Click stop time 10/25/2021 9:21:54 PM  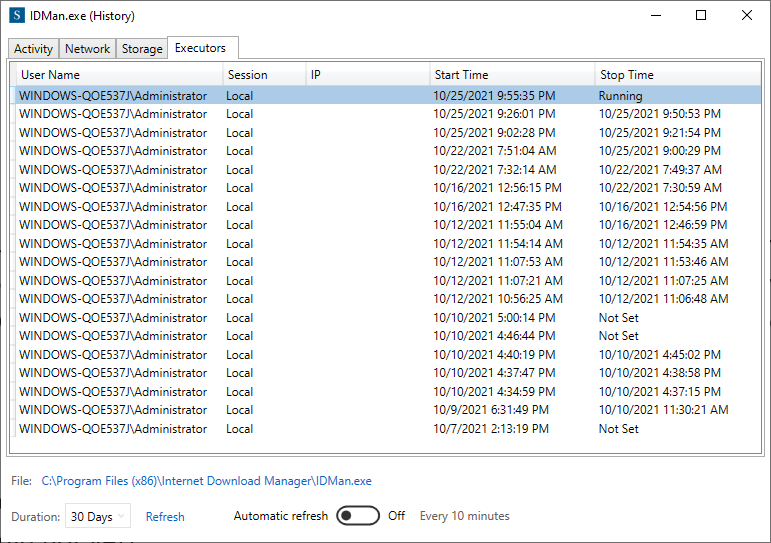659,133
